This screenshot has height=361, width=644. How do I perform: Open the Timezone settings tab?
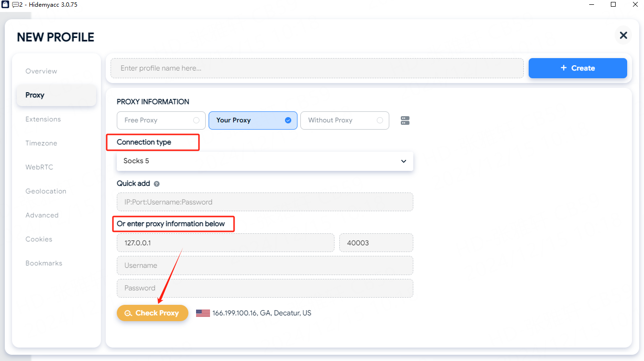point(41,143)
